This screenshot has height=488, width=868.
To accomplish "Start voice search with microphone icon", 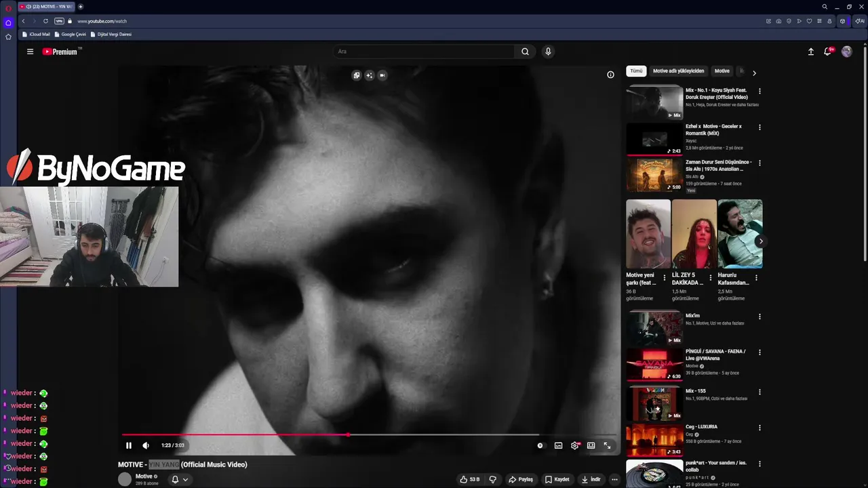I will tap(548, 52).
